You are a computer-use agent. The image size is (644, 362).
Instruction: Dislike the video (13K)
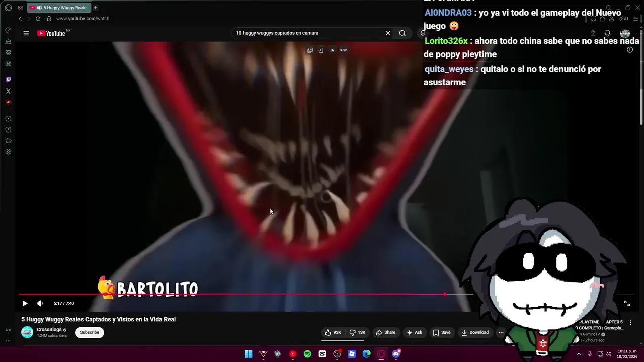358,332
